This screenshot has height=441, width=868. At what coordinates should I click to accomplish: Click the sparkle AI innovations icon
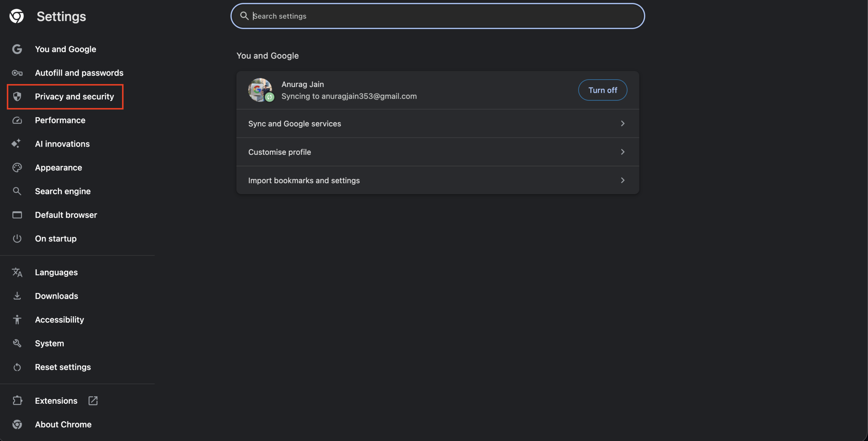click(16, 144)
